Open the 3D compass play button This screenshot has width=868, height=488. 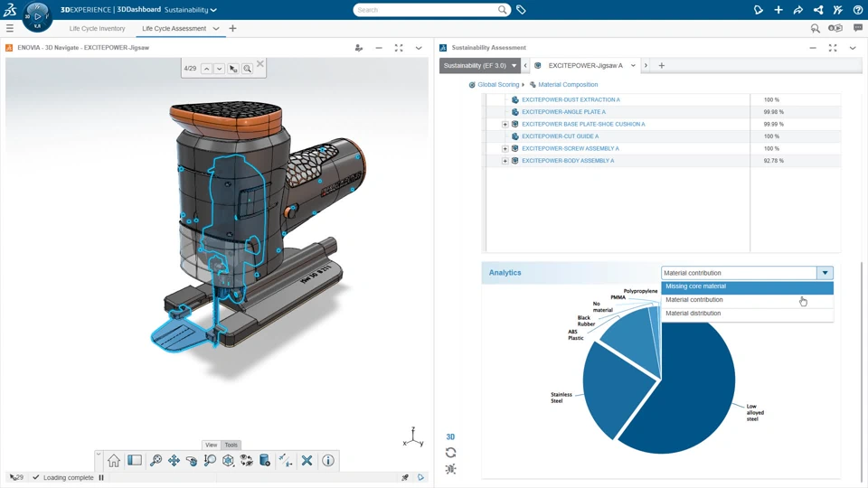[38, 16]
